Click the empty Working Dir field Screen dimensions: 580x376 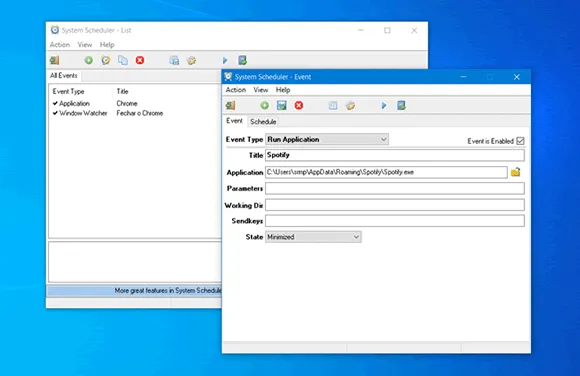395,205
